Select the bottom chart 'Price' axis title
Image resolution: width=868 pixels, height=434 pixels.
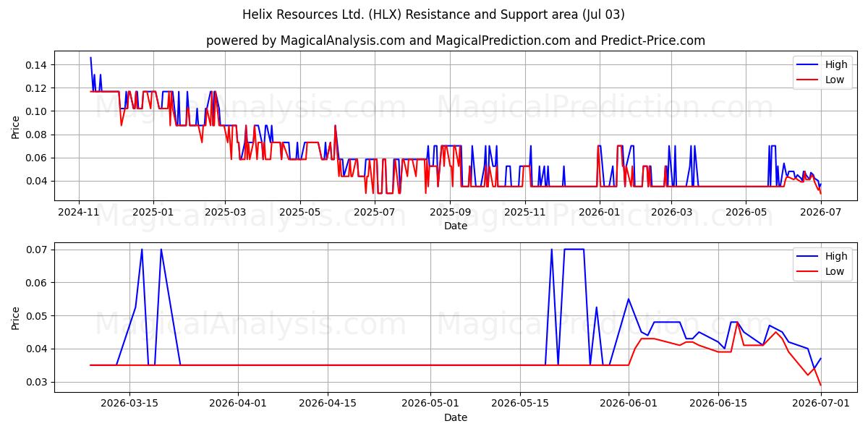tap(16, 318)
